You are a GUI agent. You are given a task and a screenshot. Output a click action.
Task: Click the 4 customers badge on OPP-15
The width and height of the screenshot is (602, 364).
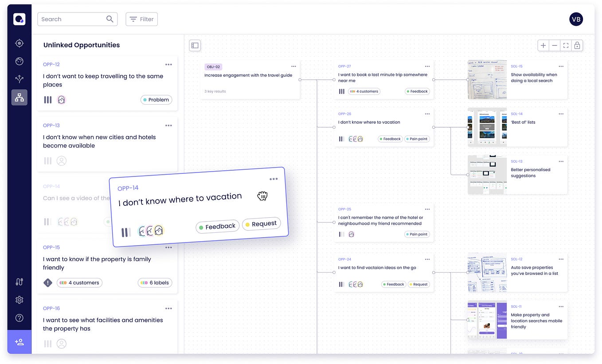(x=79, y=282)
